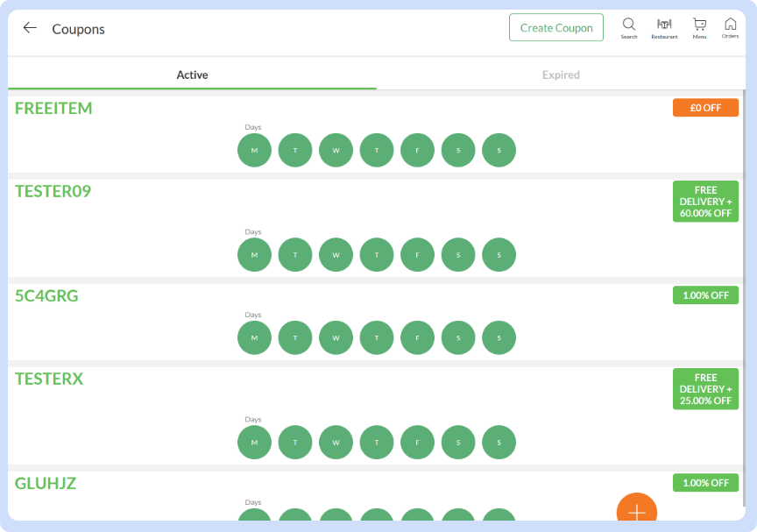This screenshot has height=532, width=757.
Task: Click the orange £0 OFF badge
Action: pos(705,108)
